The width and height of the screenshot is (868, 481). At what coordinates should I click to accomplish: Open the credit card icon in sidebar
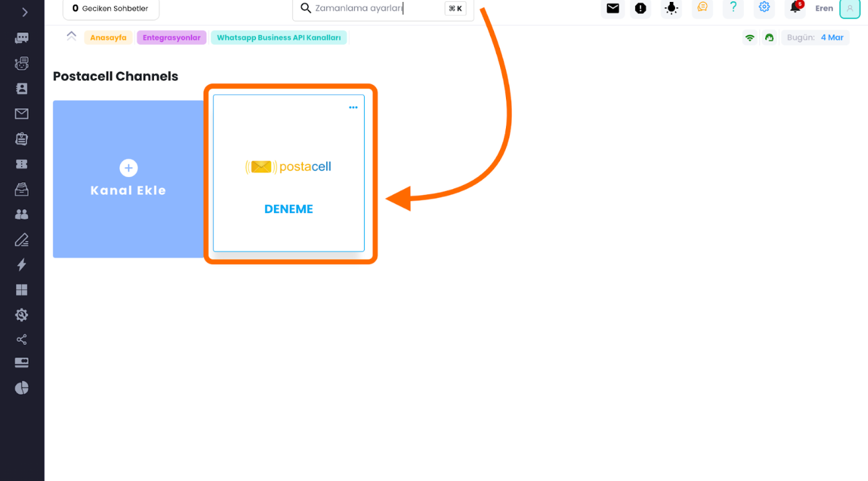tap(22, 363)
